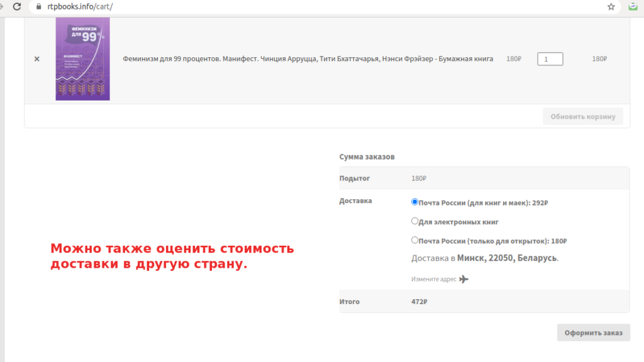Select Почта России (только для открыток) delivery
Image resolution: width=644 pixels, height=362 pixels.
coord(414,240)
